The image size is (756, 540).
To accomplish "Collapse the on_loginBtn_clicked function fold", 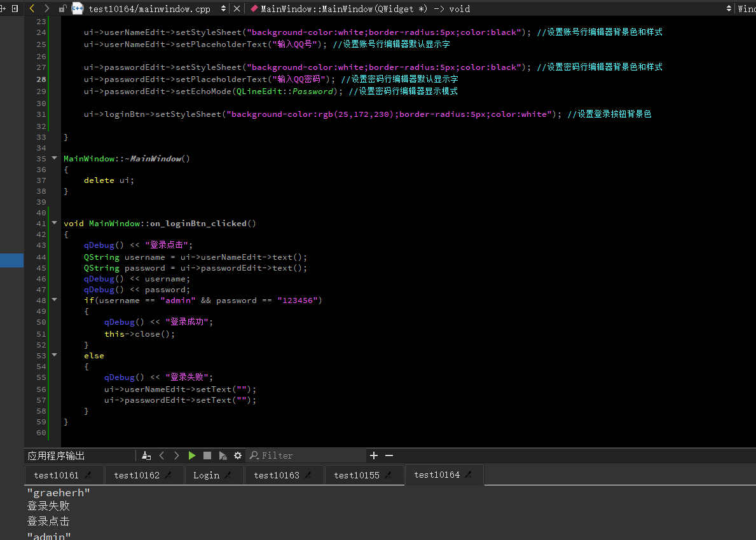I will [55, 222].
